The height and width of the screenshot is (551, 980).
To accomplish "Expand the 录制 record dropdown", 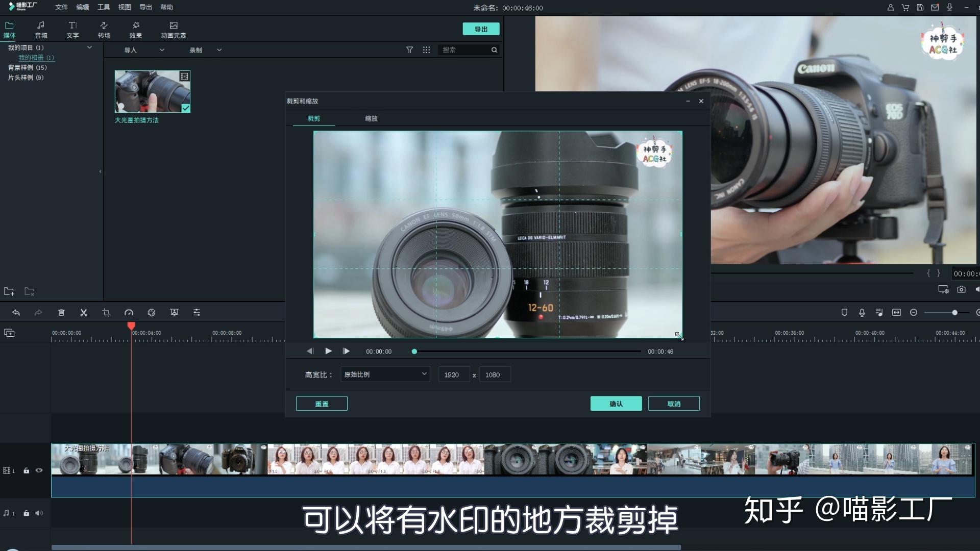I will pos(206,50).
